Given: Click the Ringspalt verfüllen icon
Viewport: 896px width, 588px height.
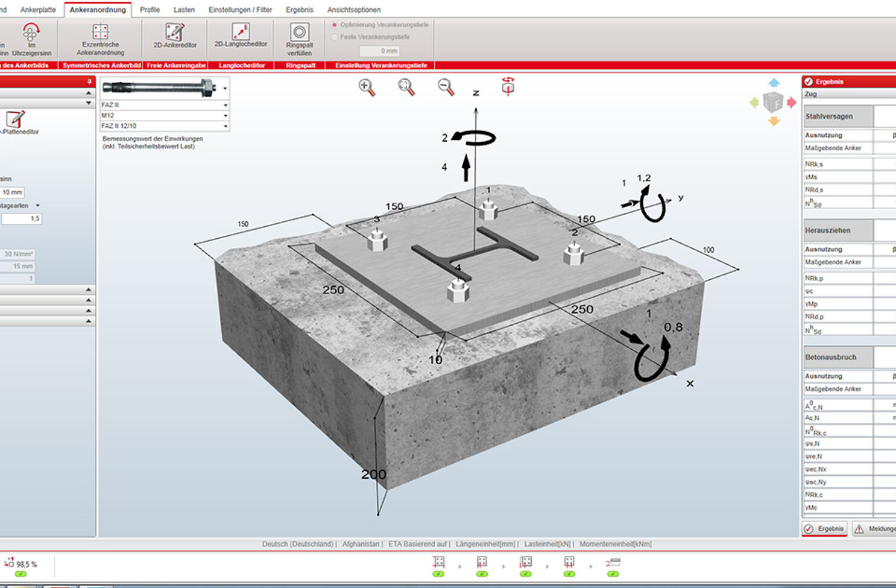Looking at the screenshot, I should click(300, 38).
